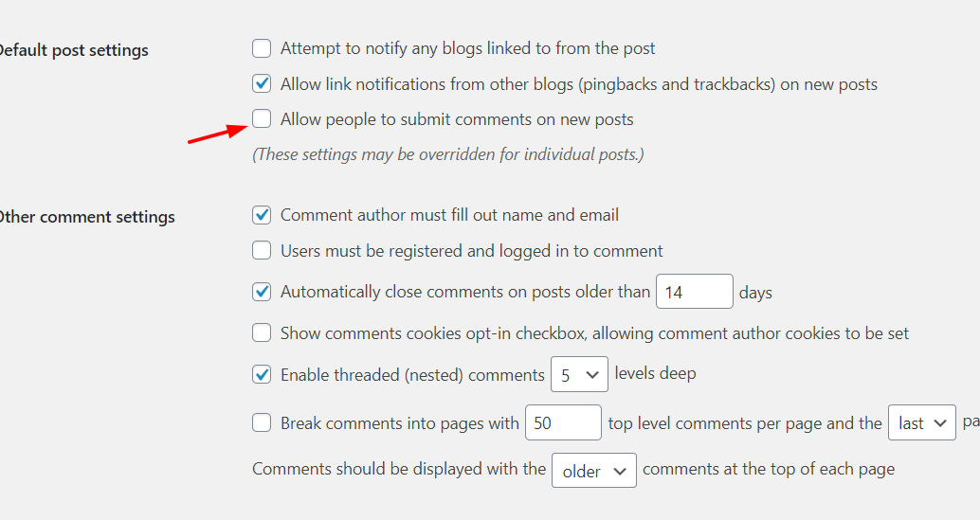
Task: Click 'Attempt to notify any blogs' label
Action: click(467, 48)
